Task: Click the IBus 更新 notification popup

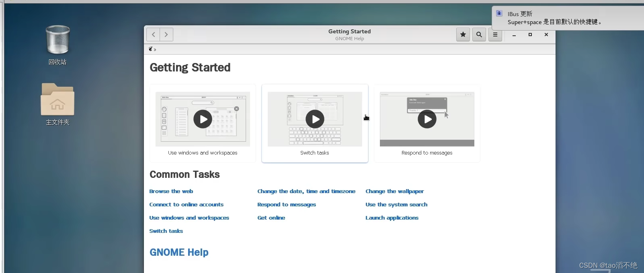Action: point(568,18)
